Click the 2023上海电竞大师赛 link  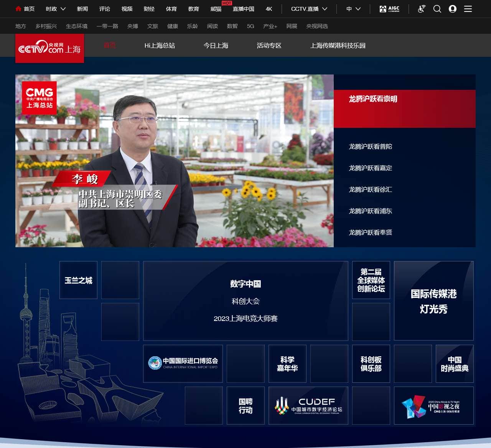coord(245,319)
